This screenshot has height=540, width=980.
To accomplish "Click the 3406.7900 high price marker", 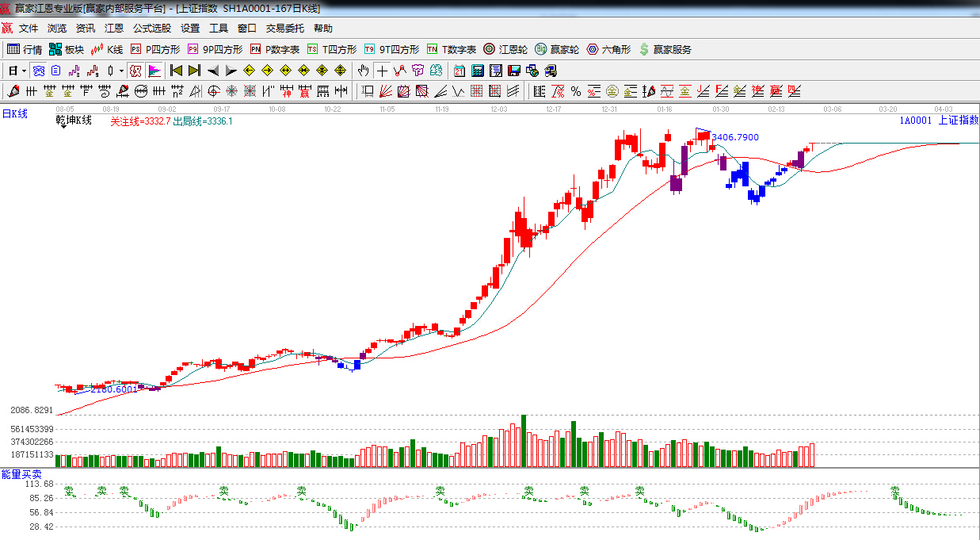I will [734, 137].
